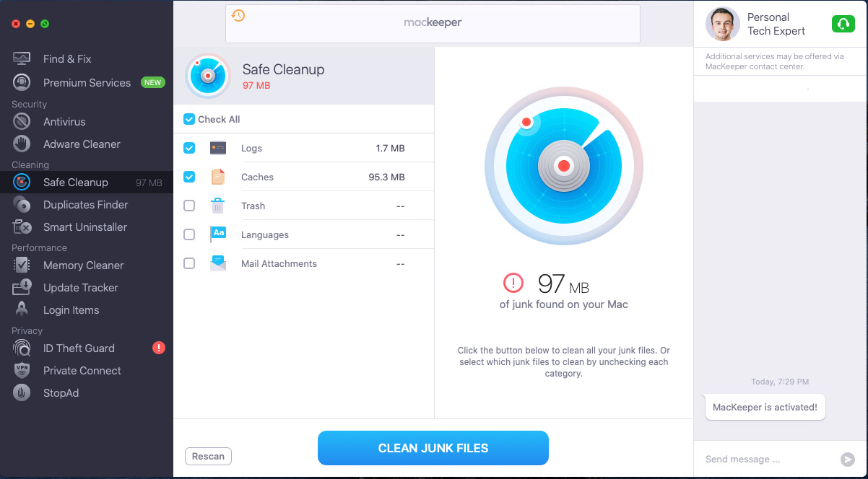Click the NEW badge on Premium Services
868x479 pixels.
click(x=152, y=82)
